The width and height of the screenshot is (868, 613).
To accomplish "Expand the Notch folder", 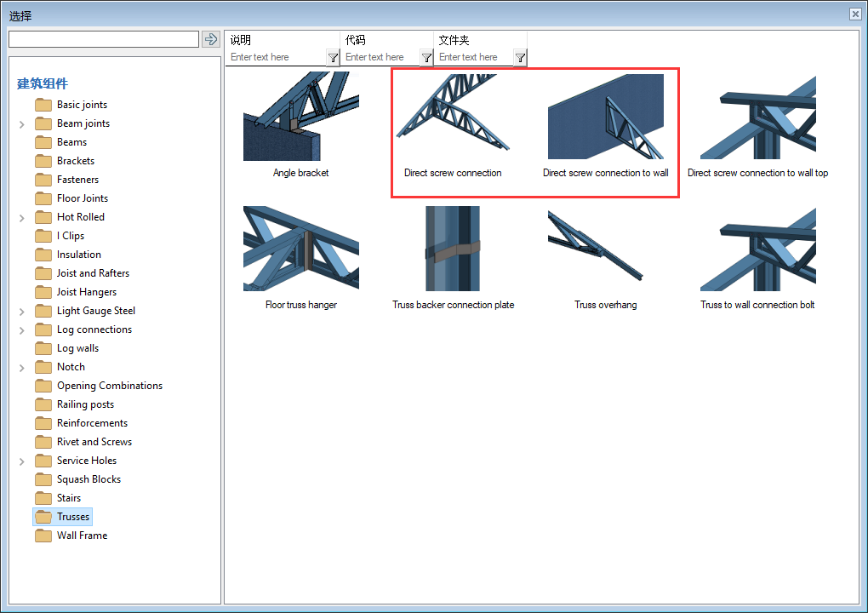I will [x=21, y=368].
